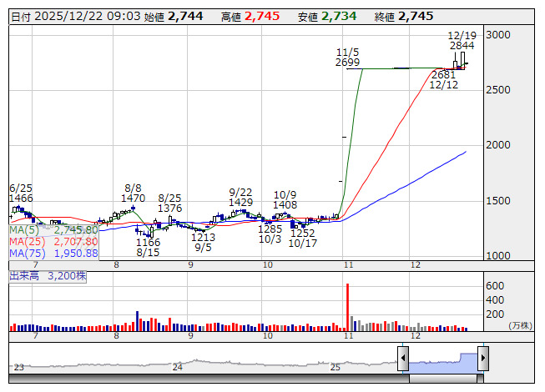Image resolution: width=545 pixels, height=392 pixels.
Task: Click the horizontal scrollbar thumb at bottom
Action: click(443, 379)
